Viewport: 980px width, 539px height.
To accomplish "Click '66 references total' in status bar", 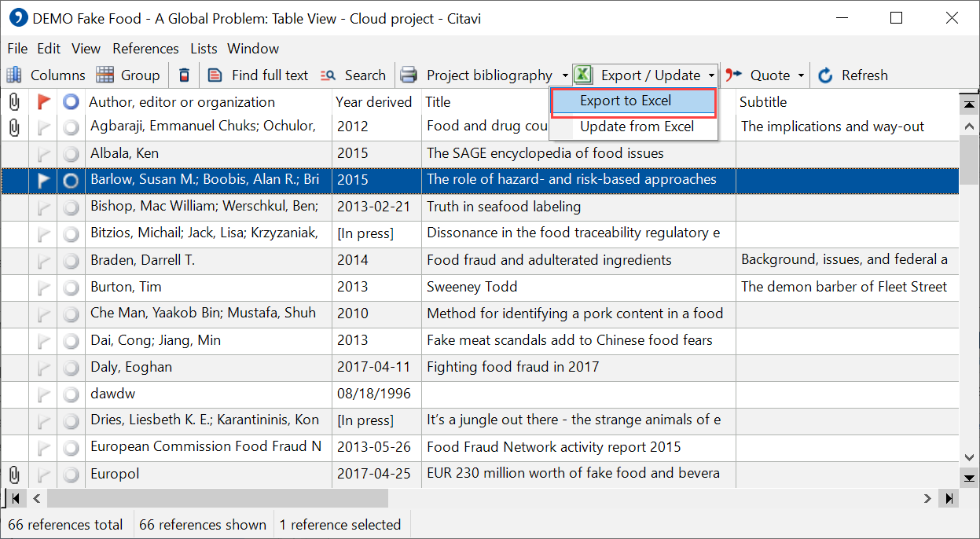I will click(66, 525).
